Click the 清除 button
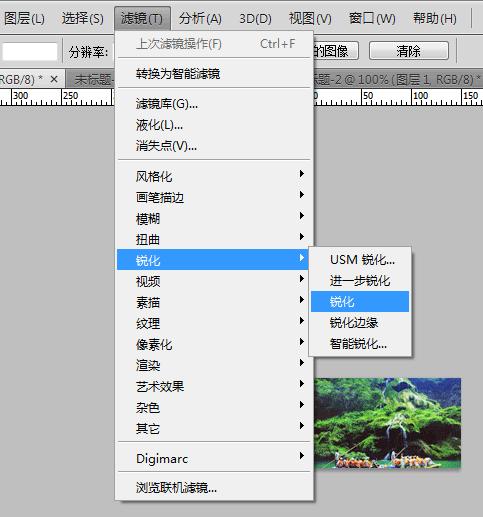 pos(409,51)
